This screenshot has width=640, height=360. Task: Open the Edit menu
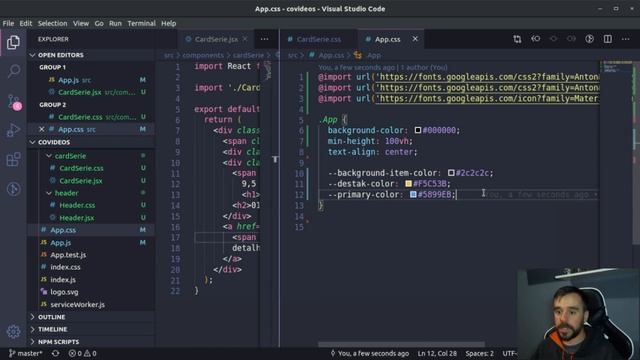[26, 23]
